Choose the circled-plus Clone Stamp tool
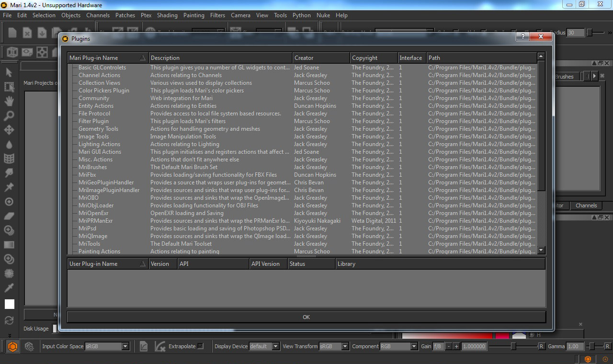Screen dimensions: 613x364 (9, 202)
